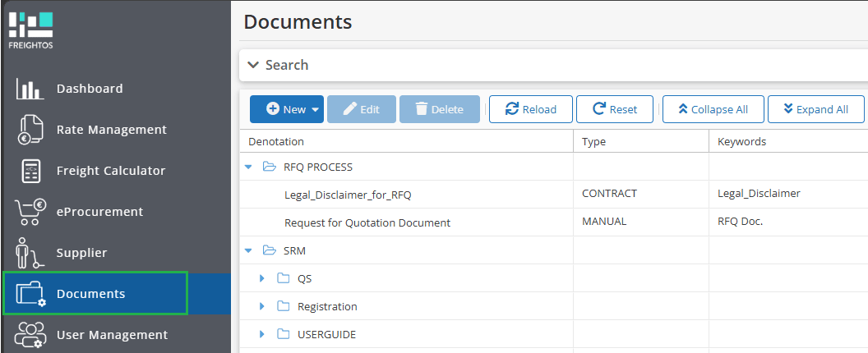This screenshot has height=353, width=868.
Task: Collapse the SRM tree node
Action: (248, 250)
